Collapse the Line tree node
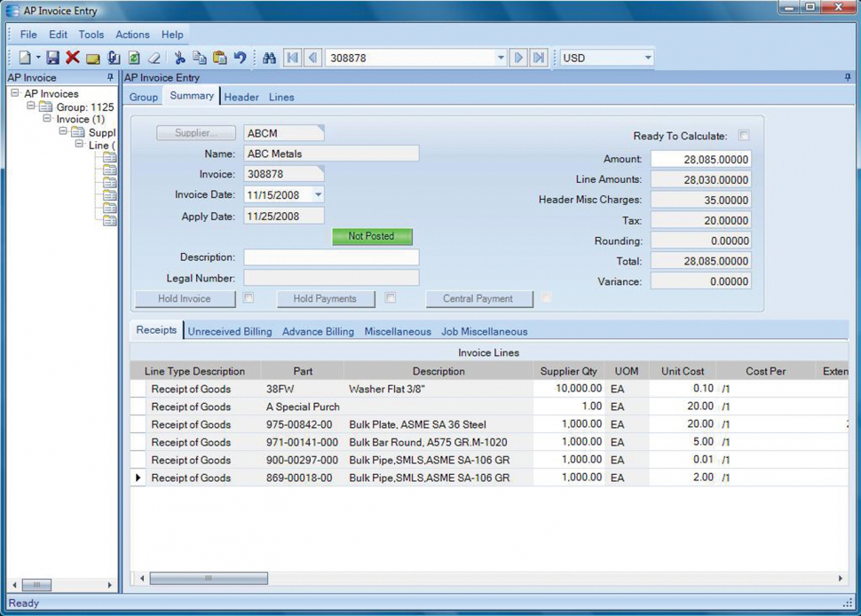Viewport: 861px width, 616px height. [x=79, y=143]
